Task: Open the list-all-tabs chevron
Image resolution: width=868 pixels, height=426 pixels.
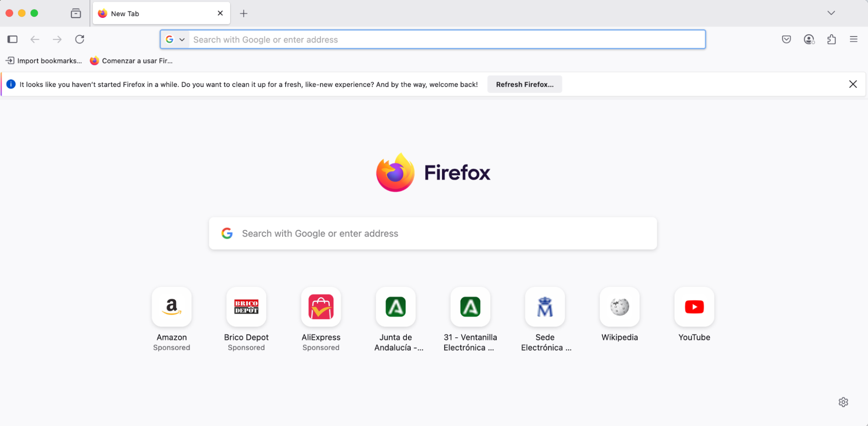Action: tap(831, 13)
